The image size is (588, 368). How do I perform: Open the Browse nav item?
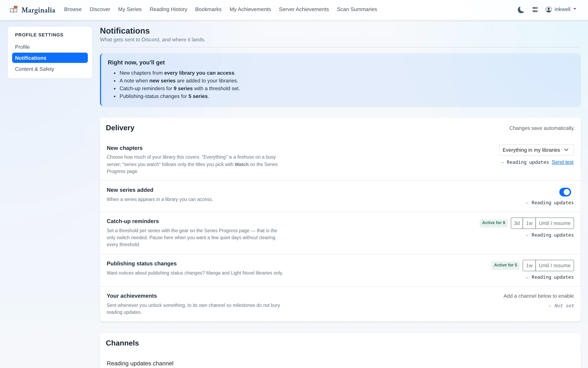(x=73, y=9)
